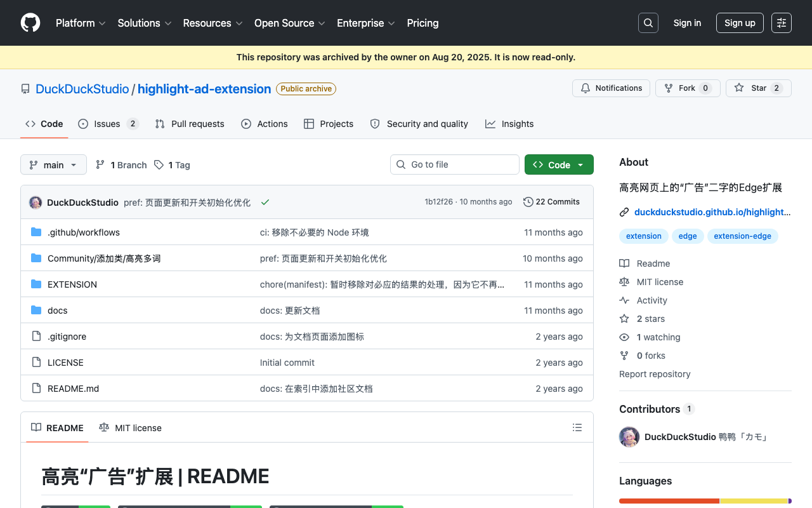The width and height of the screenshot is (812, 508).
Task: Switch to the MIT license tab in README panel
Action: [130, 428]
